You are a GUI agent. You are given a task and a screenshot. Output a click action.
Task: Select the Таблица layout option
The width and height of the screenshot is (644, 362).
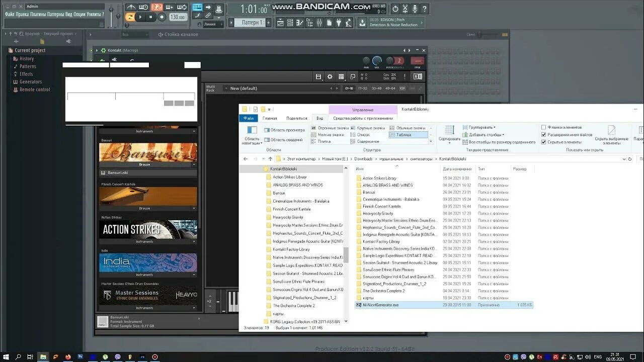coord(408,135)
